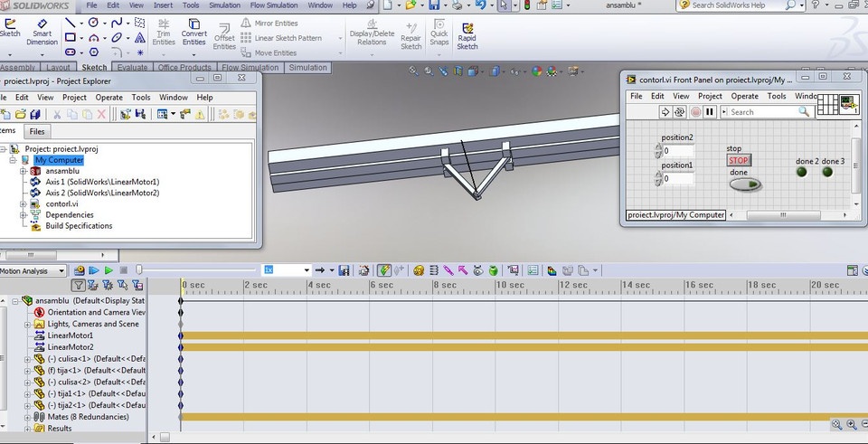Open the playback mode arrow dropdown
Viewport: 868px width, 444px height.
tap(332, 270)
